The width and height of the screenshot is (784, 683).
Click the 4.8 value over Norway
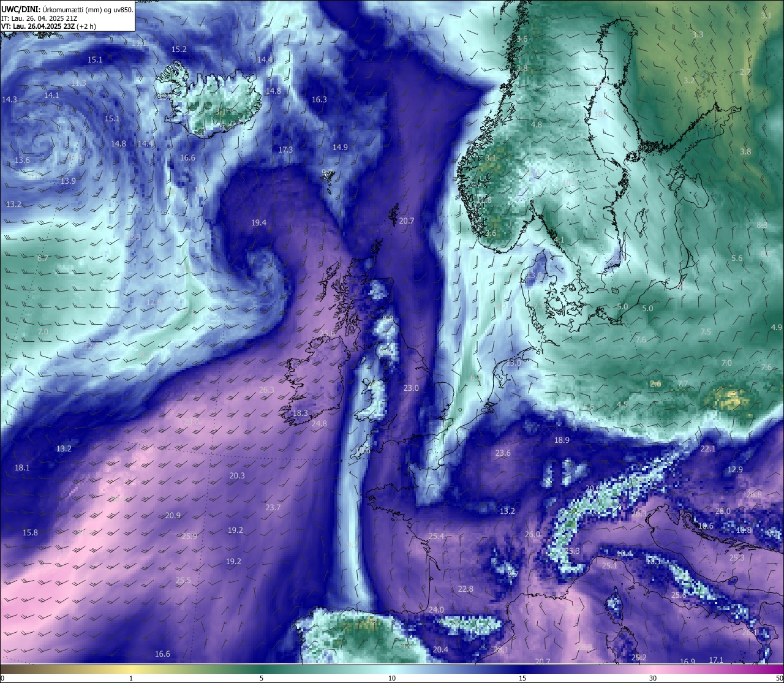tap(536, 124)
